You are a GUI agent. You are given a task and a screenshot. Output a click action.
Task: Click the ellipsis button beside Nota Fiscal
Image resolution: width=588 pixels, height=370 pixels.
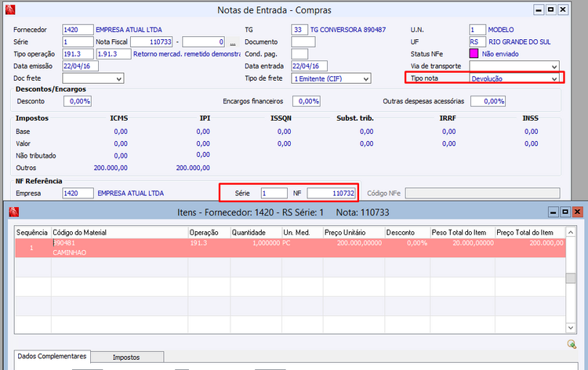pos(233,42)
